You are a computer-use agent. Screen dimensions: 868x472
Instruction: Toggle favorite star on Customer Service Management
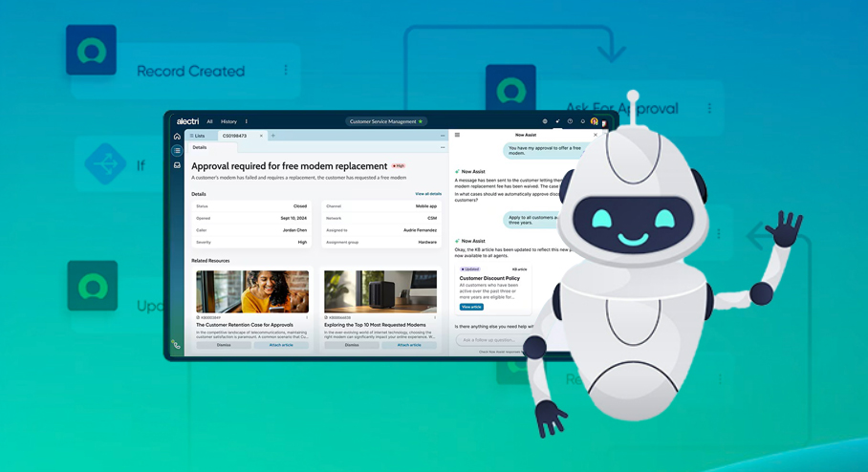click(x=421, y=121)
